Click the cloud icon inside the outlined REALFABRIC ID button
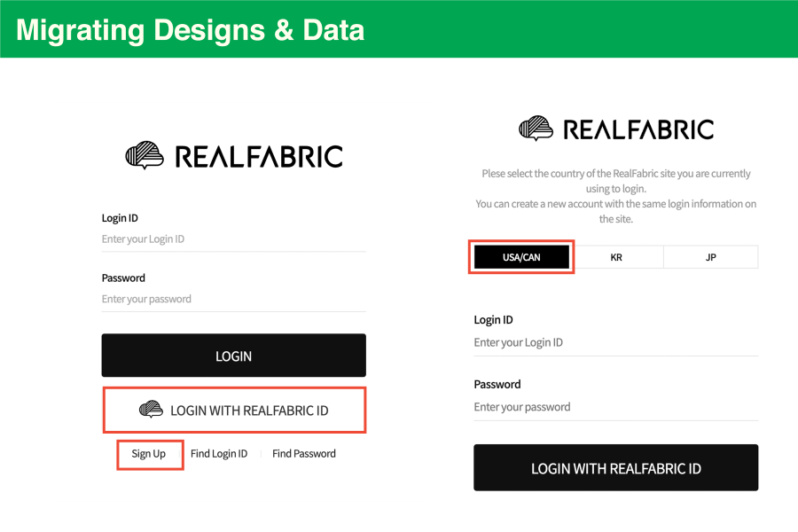 [152, 410]
